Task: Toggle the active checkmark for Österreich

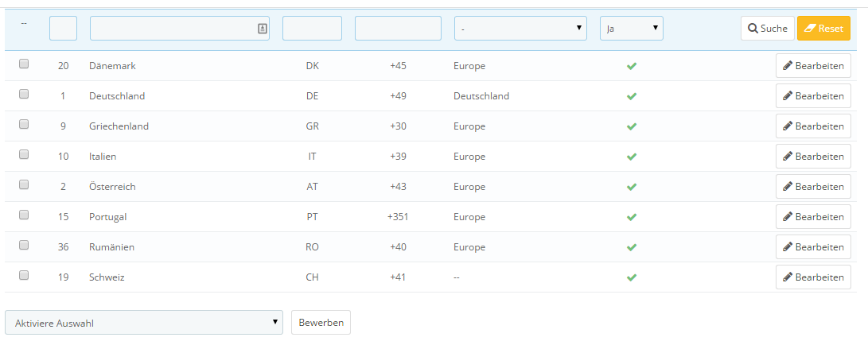Action: (632, 187)
